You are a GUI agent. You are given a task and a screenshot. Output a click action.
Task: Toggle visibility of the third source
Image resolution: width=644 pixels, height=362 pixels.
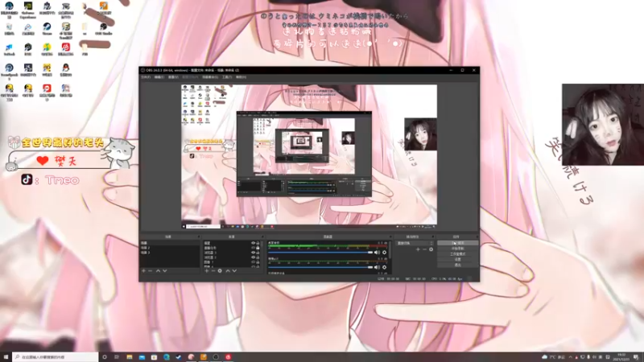point(253,253)
